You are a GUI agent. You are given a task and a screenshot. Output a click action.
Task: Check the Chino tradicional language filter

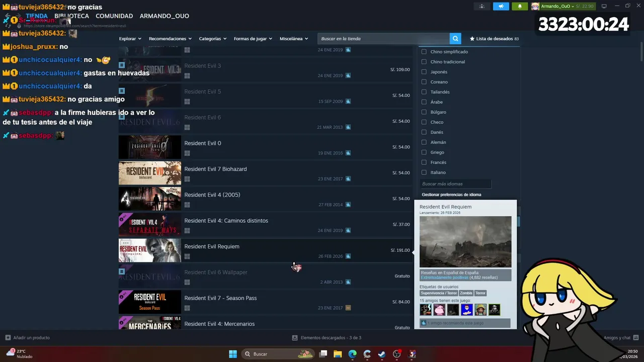point(424,62)
